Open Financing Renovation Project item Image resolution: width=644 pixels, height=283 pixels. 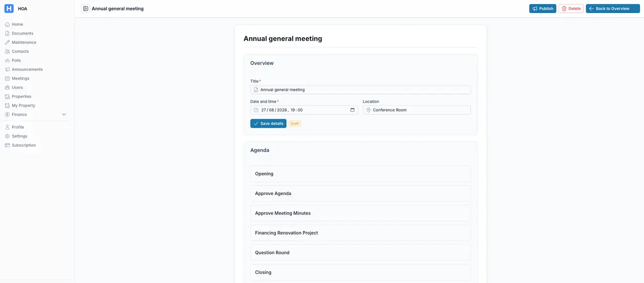361,233
